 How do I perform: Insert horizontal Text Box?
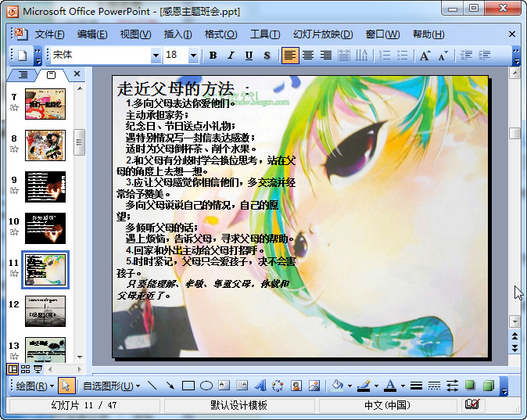(224, 386)
